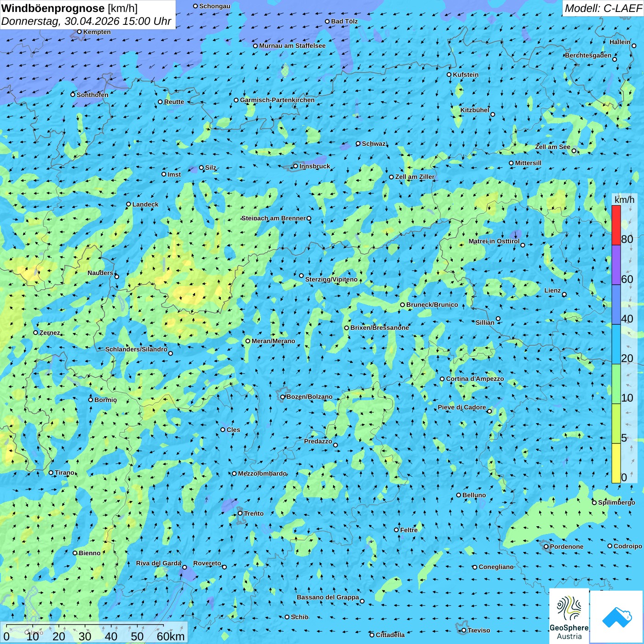This screenshot has width=644, height=644.
Task: Click the Spilimbergo label
Action: 616,502
